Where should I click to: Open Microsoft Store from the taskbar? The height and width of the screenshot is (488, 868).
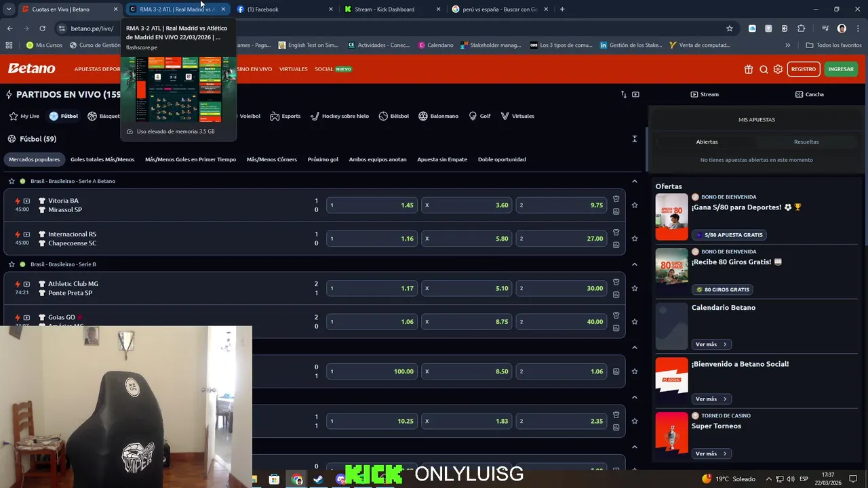pos(274,479)
